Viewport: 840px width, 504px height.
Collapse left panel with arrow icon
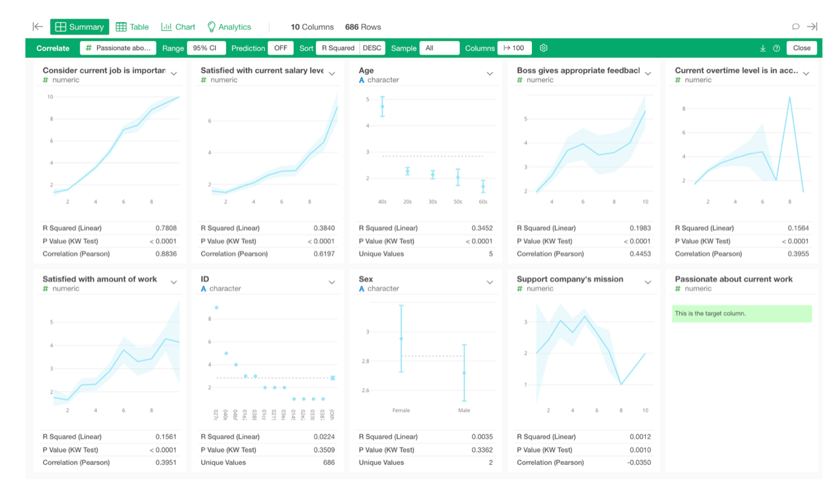pyautogui.click(x=38, y=27)
